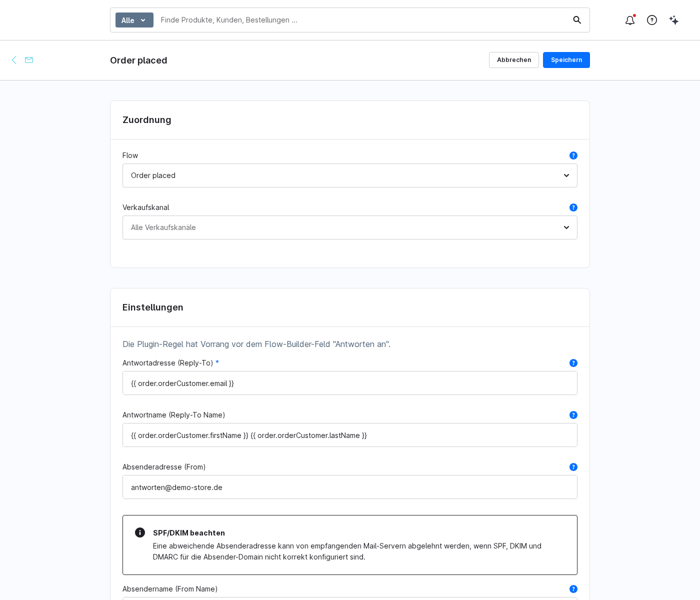The height and width of the screenshot is (600, 700).
Task: Click the Antwortadresse reply-to email field
Action: click(x=350, y=383)
